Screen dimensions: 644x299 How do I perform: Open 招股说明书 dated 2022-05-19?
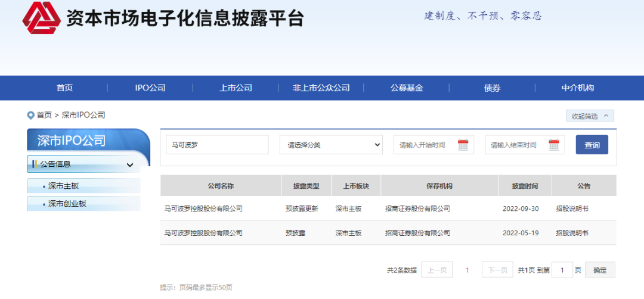[x=572, y=233]
